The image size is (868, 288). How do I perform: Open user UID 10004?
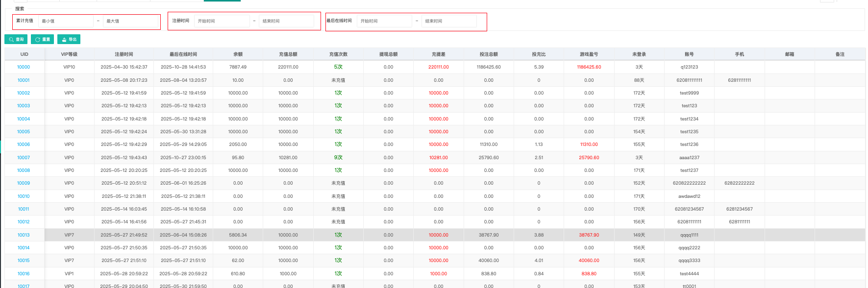coord(24,119)
